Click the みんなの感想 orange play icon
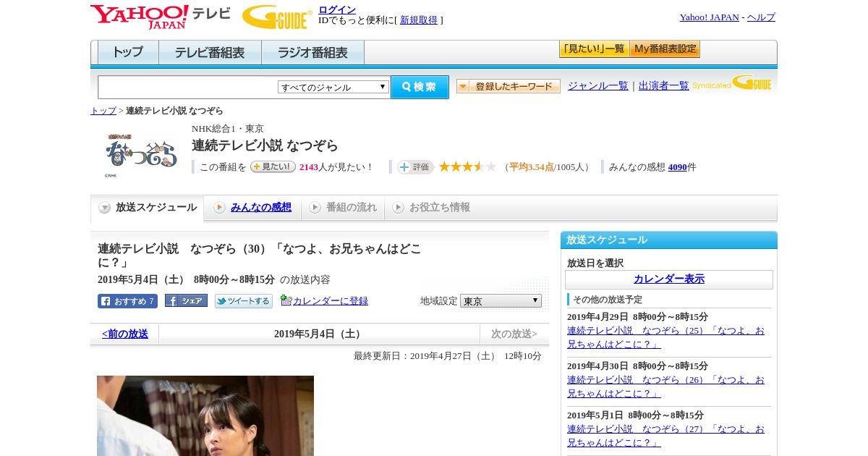The height and width of the screenshot is (456, 868). pos(220,208)
